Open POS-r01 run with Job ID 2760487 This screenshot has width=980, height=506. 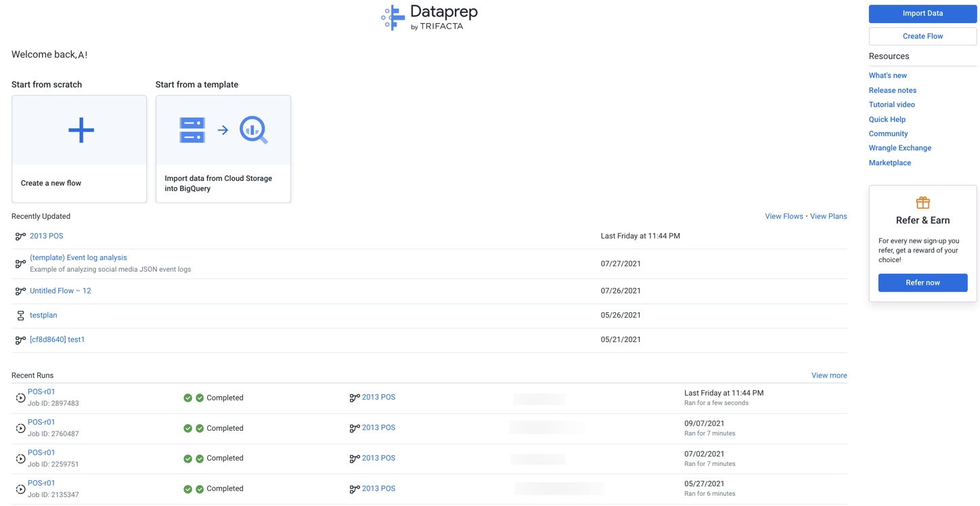(41, 423)
